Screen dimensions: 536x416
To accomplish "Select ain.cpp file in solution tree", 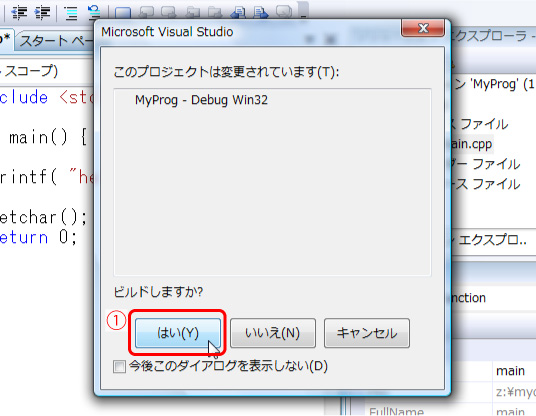I will click(472, 144).
